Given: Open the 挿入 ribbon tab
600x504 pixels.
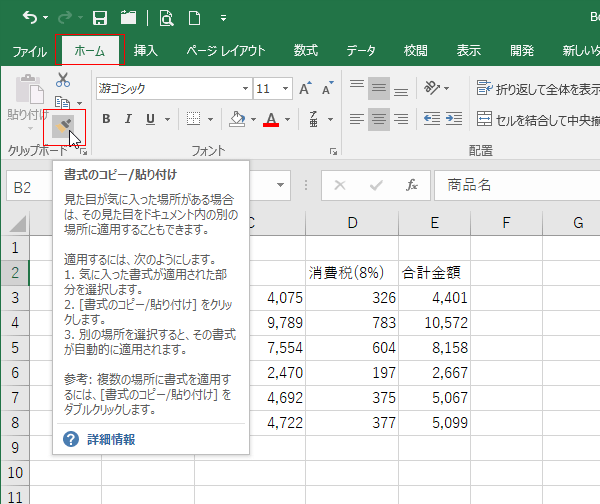Looking at the screenshot, I should click(146, 51).
